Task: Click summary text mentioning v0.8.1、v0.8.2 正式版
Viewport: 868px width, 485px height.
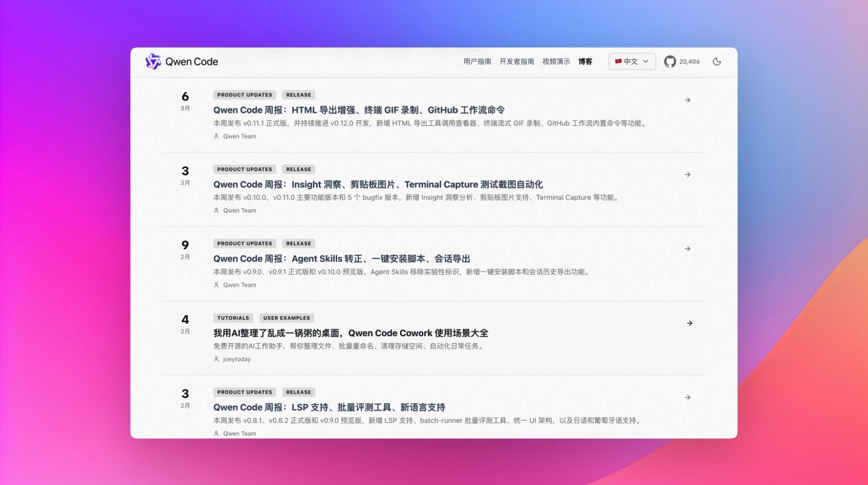Action: click(x=428, y=421)
